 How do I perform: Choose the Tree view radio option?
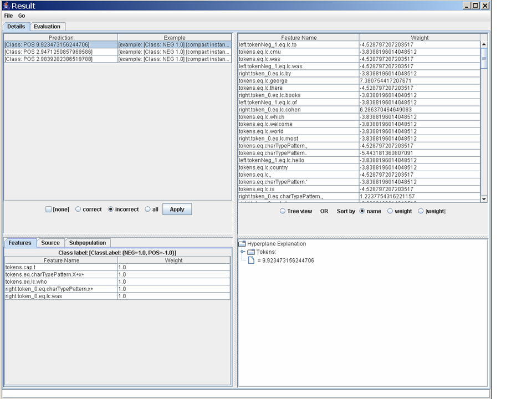click(x=283, y=211)
